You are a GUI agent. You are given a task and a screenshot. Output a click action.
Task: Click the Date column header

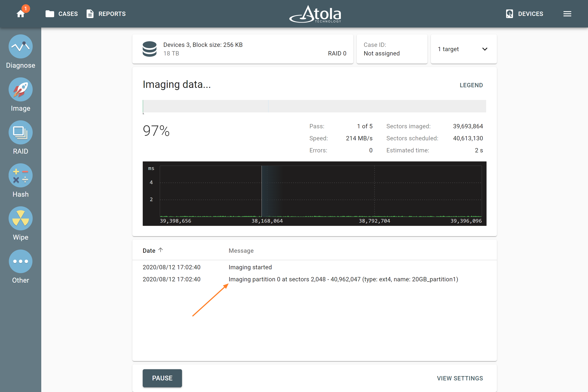point(149,251)
